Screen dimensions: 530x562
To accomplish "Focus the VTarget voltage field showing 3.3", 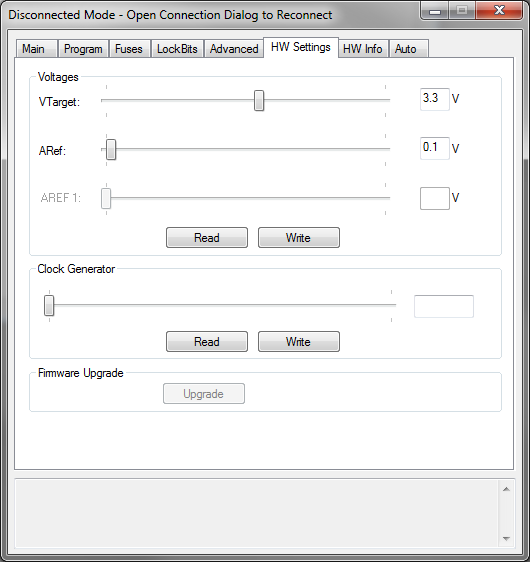I will pyautogui.click(x=435, y=99).
